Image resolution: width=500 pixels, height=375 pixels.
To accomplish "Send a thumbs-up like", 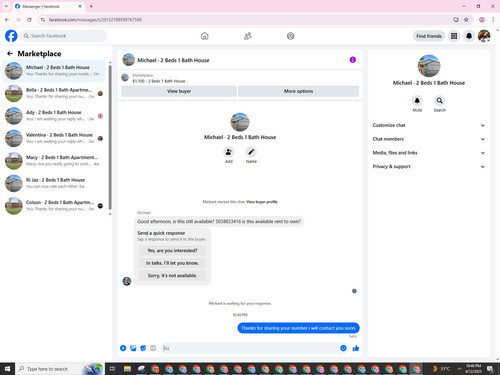I will click(356, 348).
